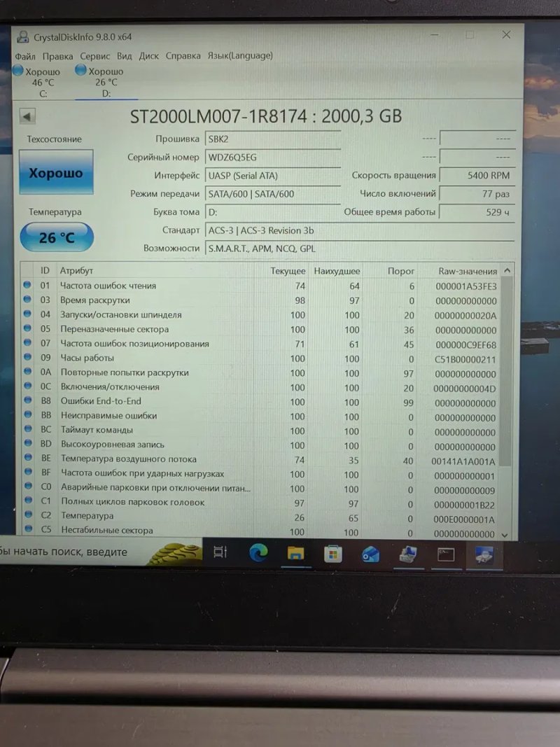Click status dot of row C5 Нестабильные сектора
Image resolution: width=560 pixels, height=747 pixels.
tap(29, 529)
